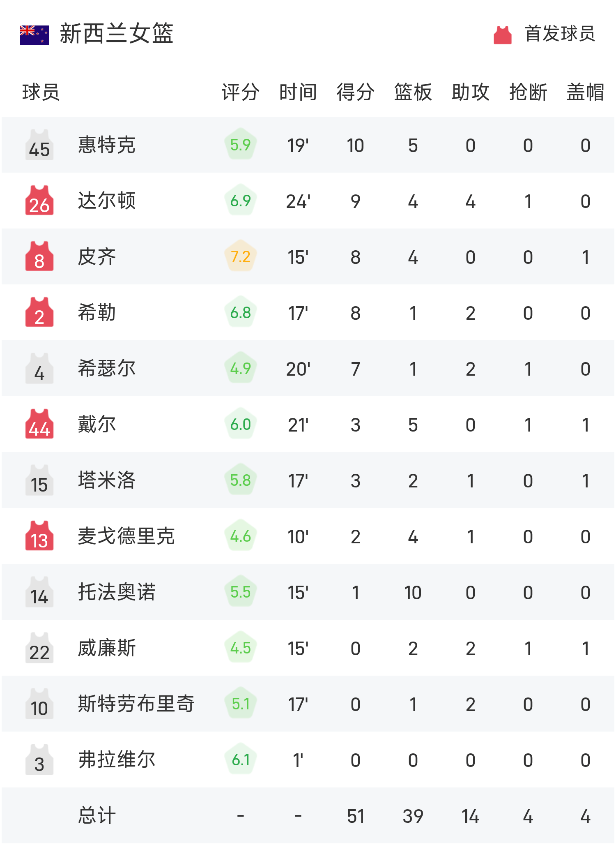
Task: Click the 新西兰女篮 team title
Action: 117,34
